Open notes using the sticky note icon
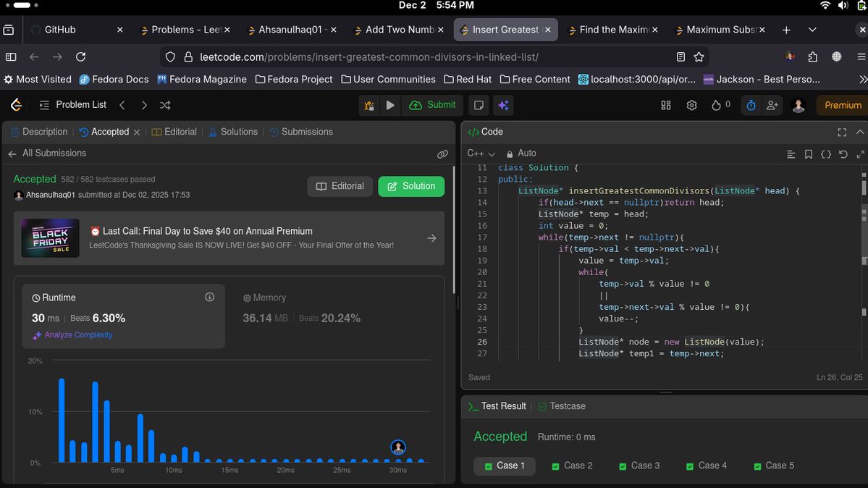This screenshot has height=488, width=868. click(x=478, y=105)
